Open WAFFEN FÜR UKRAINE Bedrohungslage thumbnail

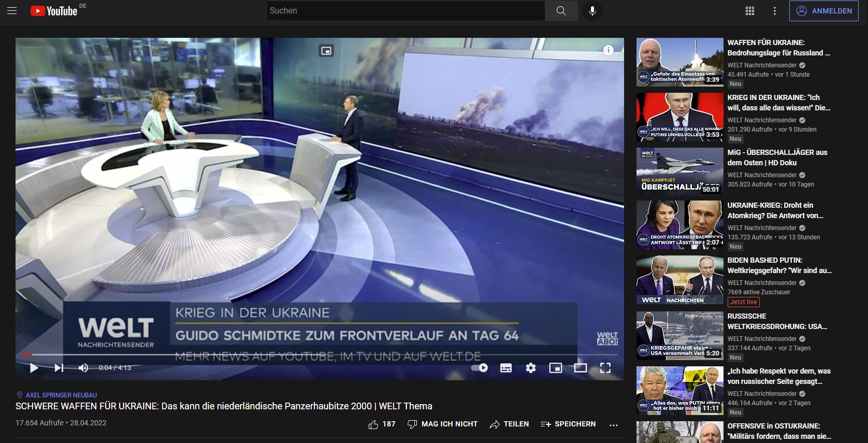point(679,62)
